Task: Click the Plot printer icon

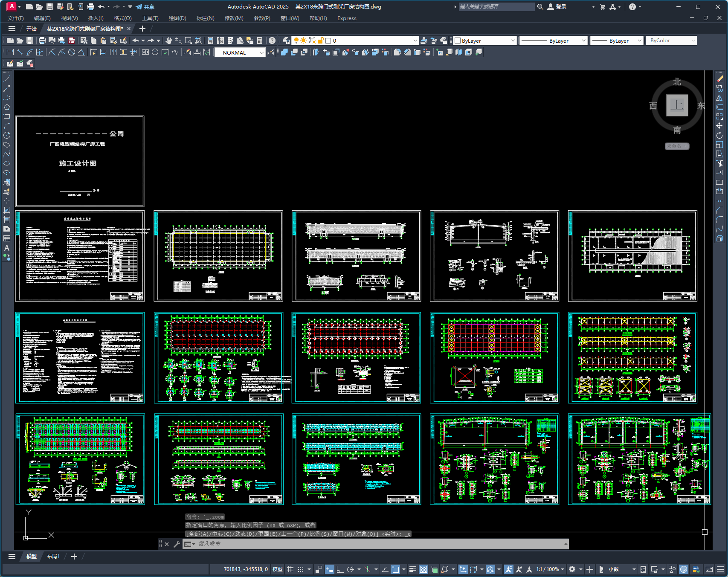Action: click(x=42, y=41)
